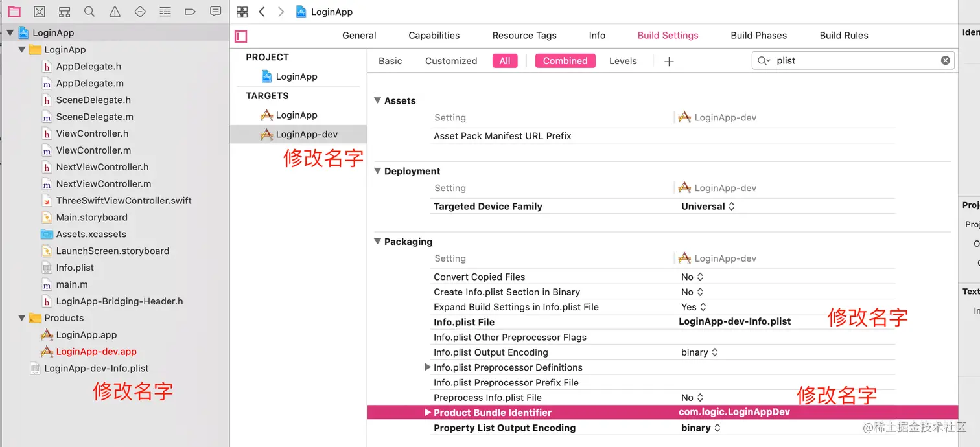
Task: Collapse the Packaging settings section
Action: pyautogui.click(x=378, y=241)
